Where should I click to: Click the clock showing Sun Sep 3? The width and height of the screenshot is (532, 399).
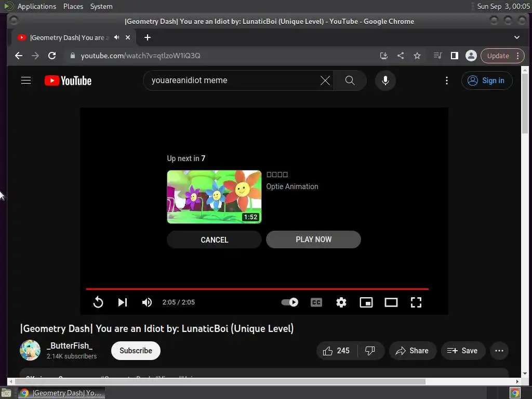pos(503,6)
